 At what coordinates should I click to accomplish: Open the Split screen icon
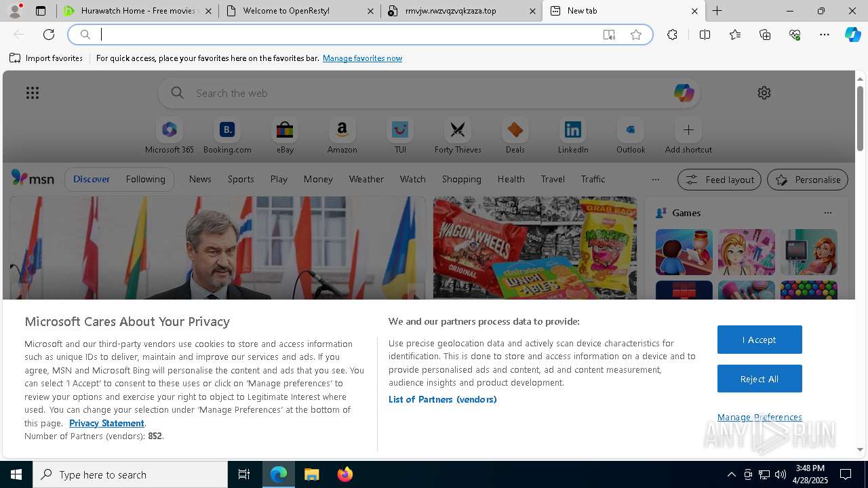[x=705, y=35]
